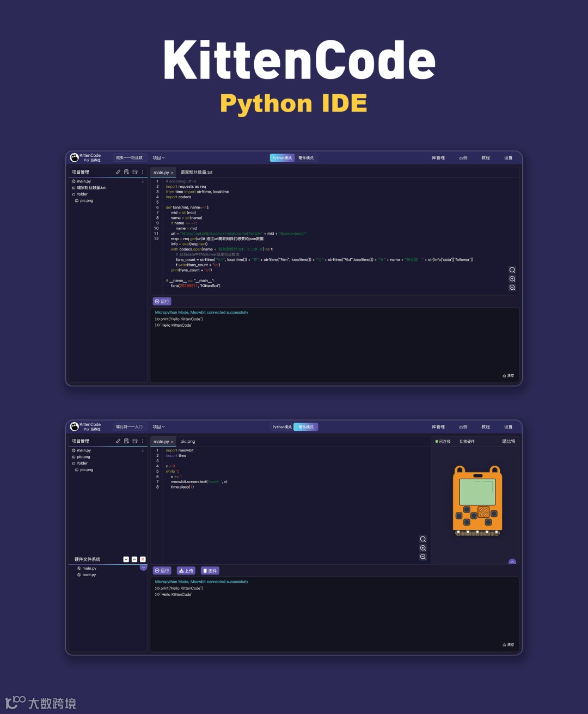Screen dimensions: 588x714
Task: Open 教程 in the 喵比特 window
Action: pyautogui.click(x=486, y=427)
